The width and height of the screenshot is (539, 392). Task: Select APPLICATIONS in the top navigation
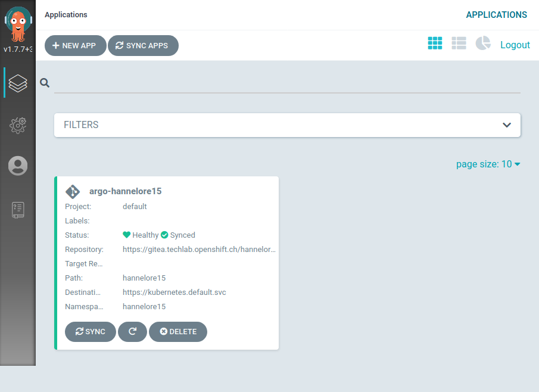(x=497, y=14)
